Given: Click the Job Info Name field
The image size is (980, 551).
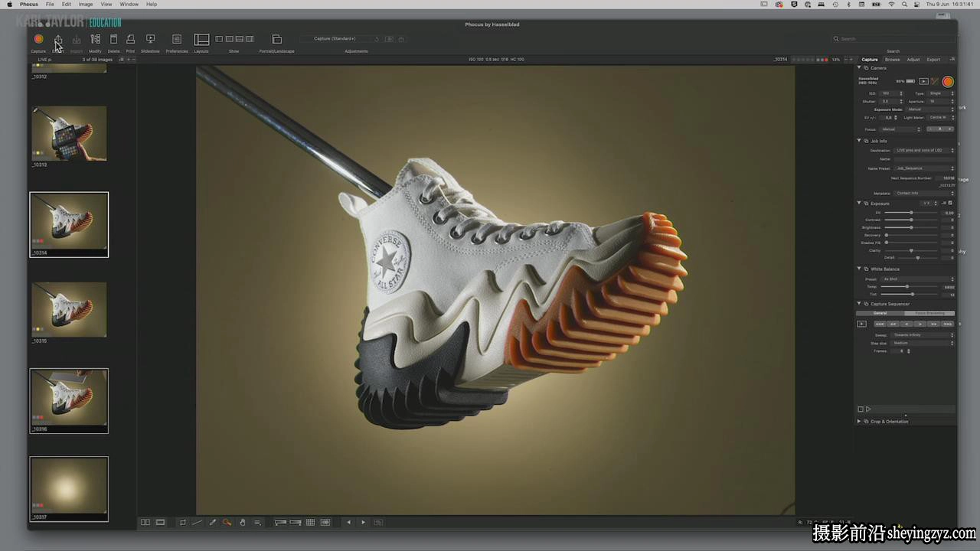Looking at the screenshot, I should click(x=924, y=158).
